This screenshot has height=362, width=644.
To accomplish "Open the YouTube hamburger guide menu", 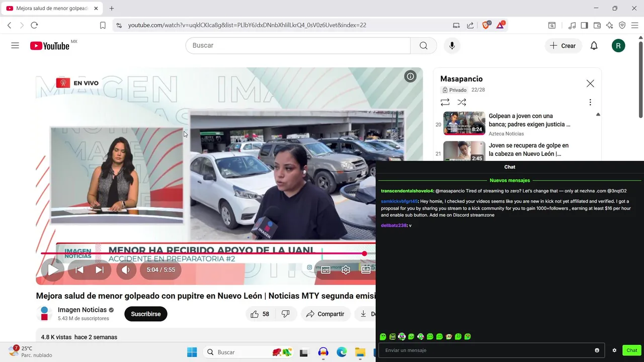I will pos(15,46).
